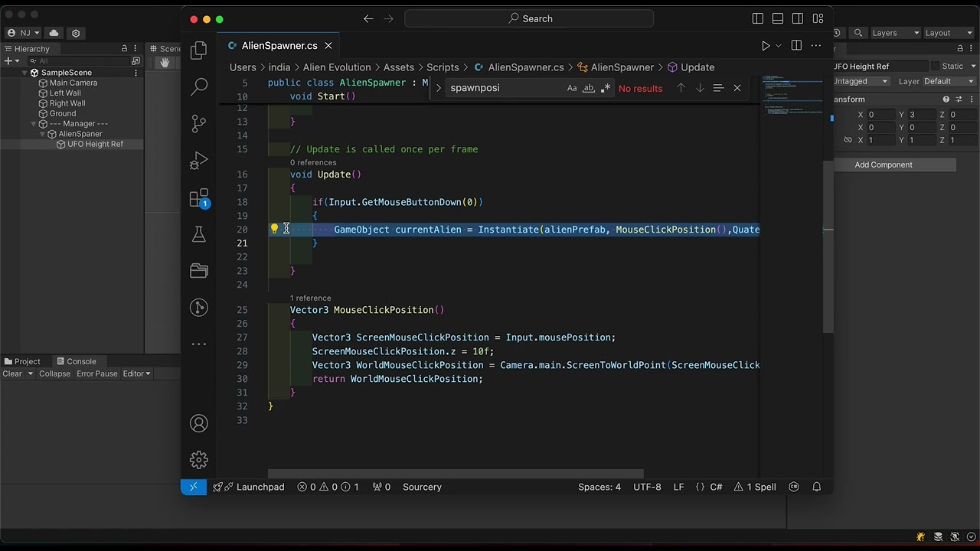Open notifications bell in status bar
This screenshot has width=980, height=551.
(x=817, y=487)
